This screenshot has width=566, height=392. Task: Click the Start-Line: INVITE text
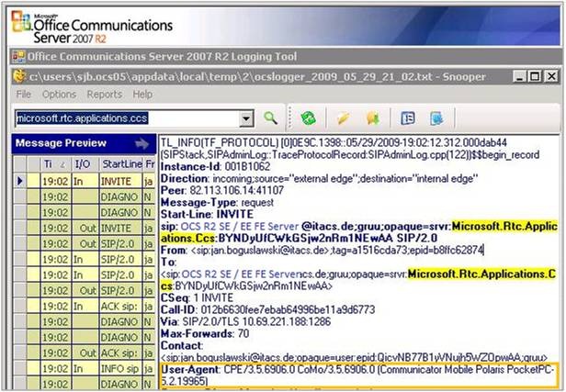207,214
